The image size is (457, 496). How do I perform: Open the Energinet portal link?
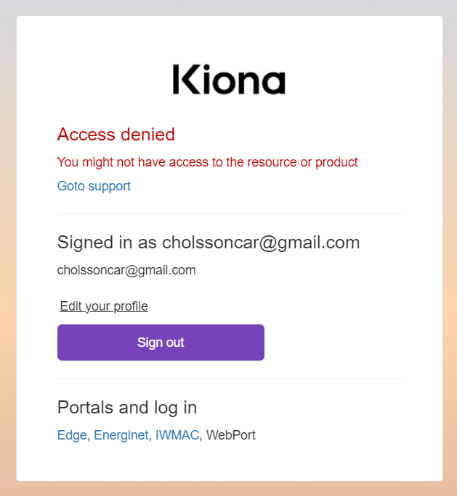pyautogui.click(x=121, y=435)
